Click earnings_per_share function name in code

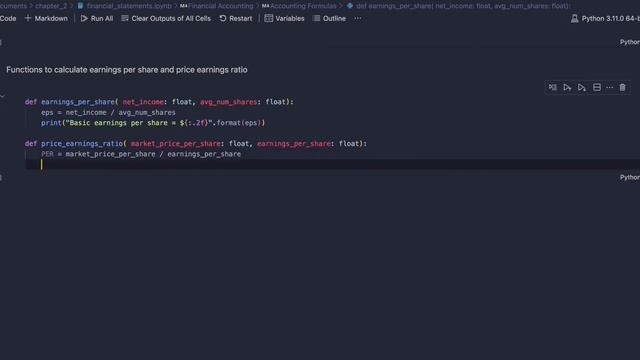point(78,102)
